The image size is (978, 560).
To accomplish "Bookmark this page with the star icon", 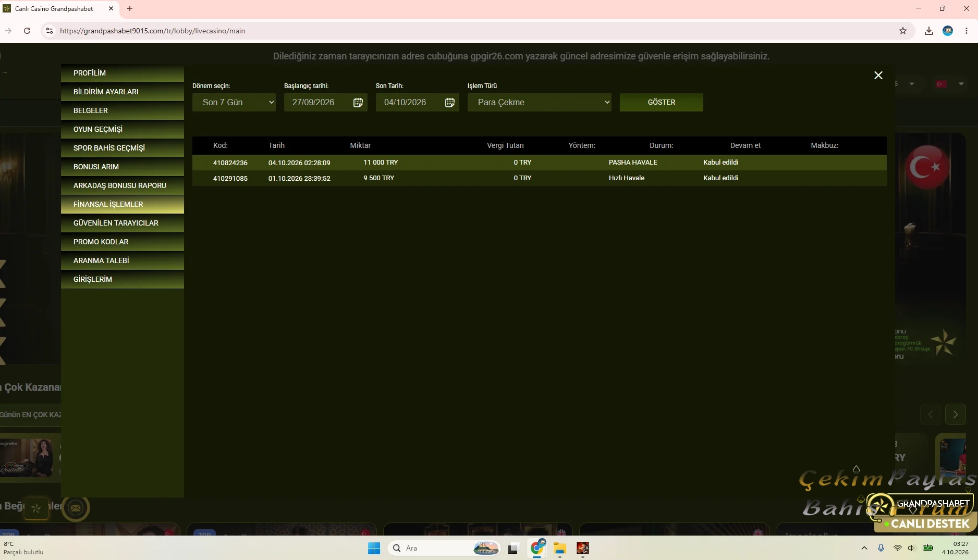I will [903, 31].
